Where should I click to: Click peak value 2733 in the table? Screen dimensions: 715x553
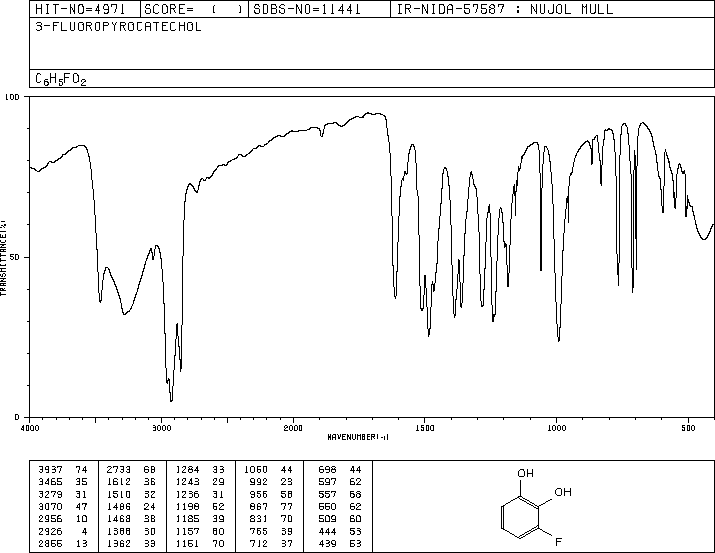click(119, 470)
